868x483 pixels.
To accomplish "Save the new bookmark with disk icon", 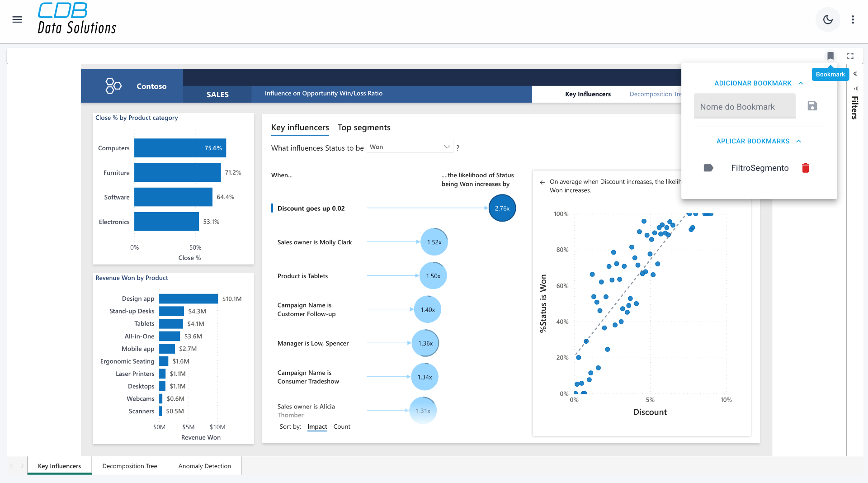I will pyautogui.click(x=812, y=106).
